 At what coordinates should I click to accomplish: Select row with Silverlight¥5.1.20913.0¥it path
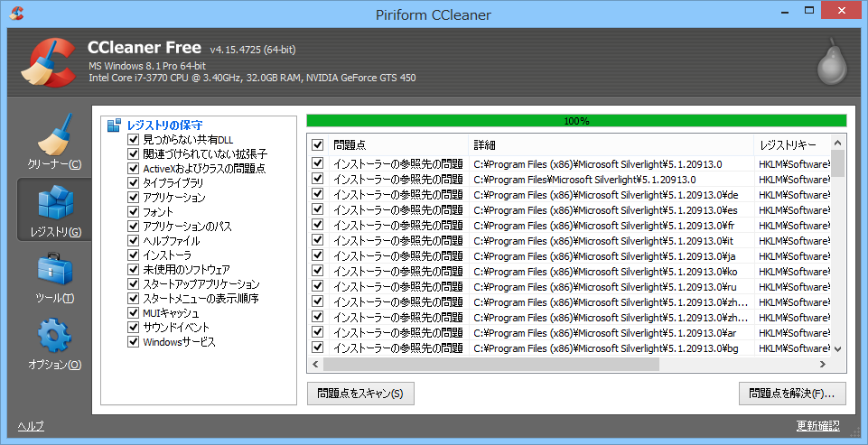[570, 241]
